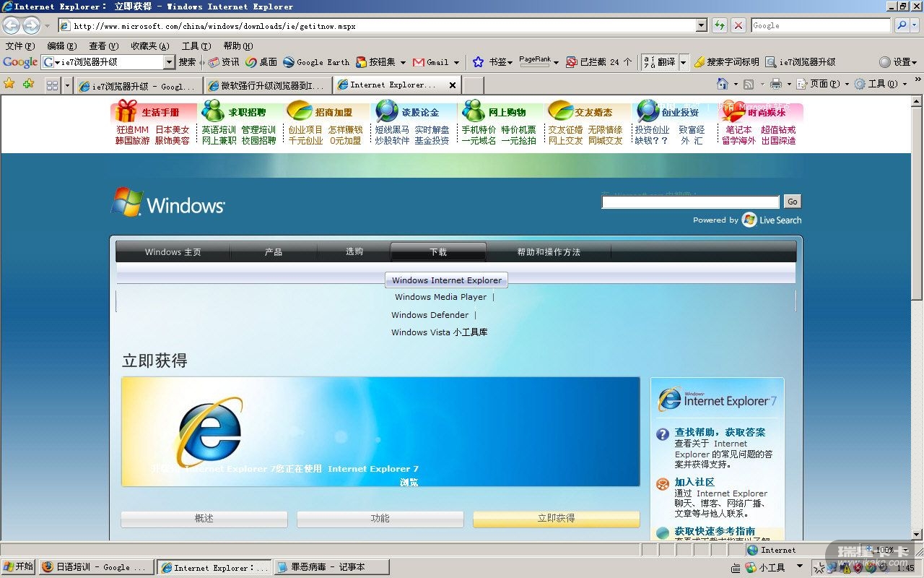Click the 功能 tab button

[x=380, y=519]
